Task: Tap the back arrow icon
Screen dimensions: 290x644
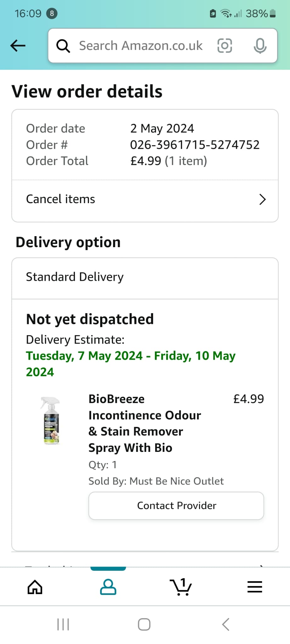Action: (x=18, y=46)
